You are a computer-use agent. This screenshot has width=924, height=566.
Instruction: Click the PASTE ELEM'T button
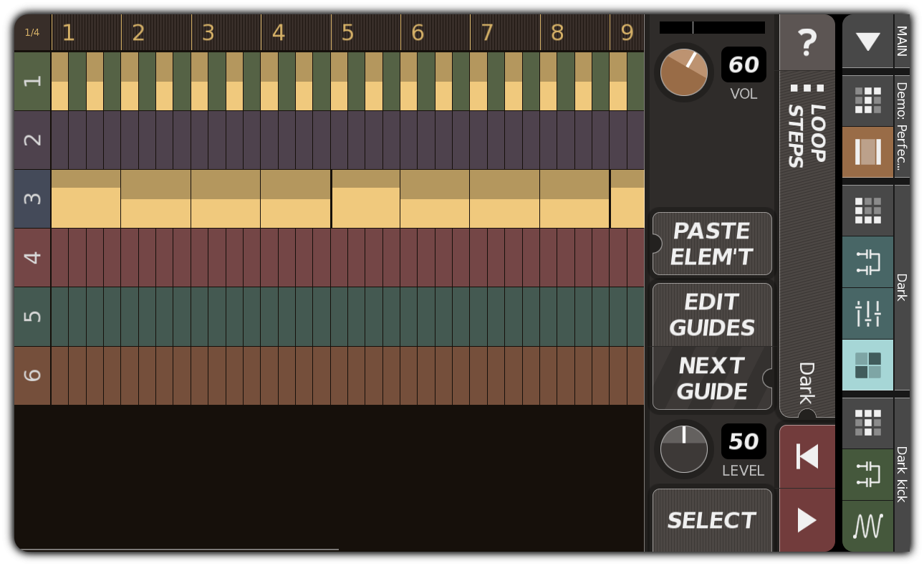pos(711,244)
